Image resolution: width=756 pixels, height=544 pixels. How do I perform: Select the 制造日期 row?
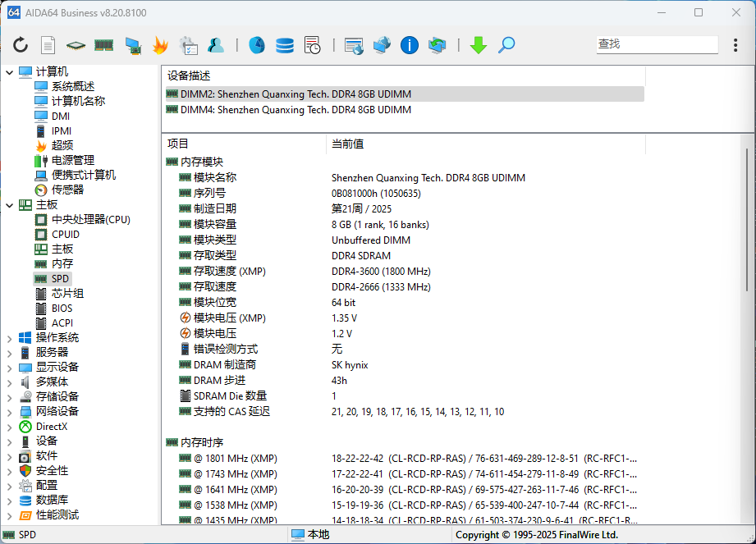pyautogui.click(x=405, y=208)
